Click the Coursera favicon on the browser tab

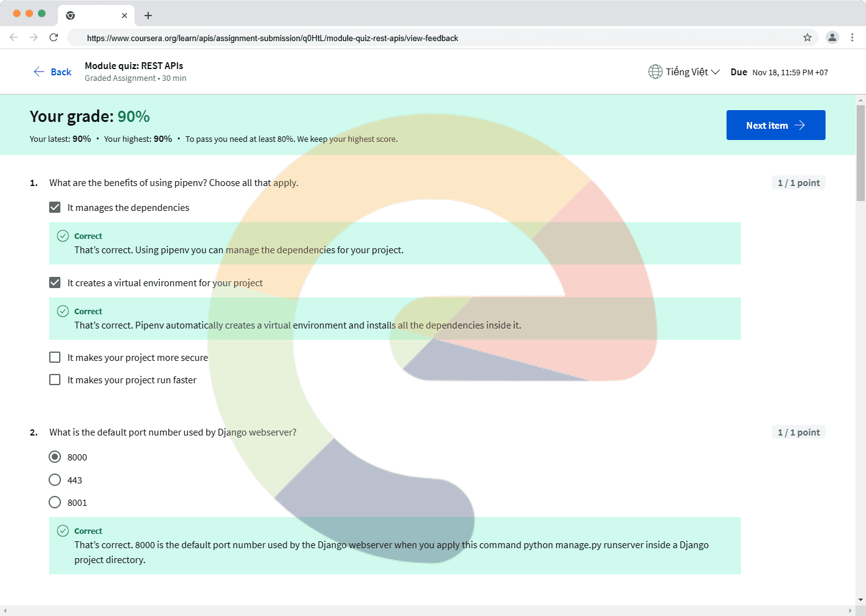tap(70, 16)
